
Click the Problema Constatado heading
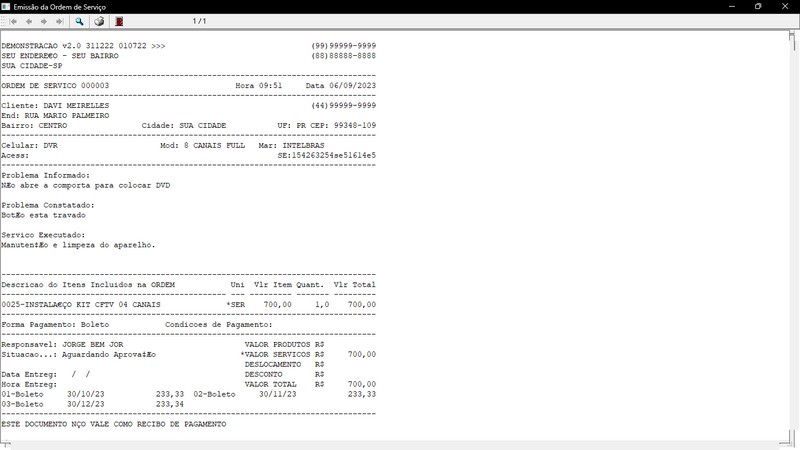[48, 205]
